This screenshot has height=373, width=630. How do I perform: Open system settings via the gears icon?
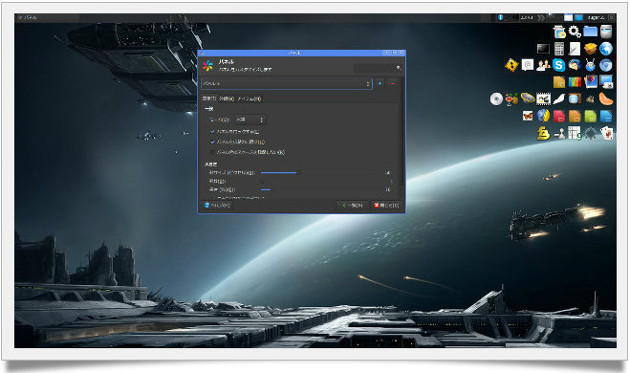(x=575, y=31)
